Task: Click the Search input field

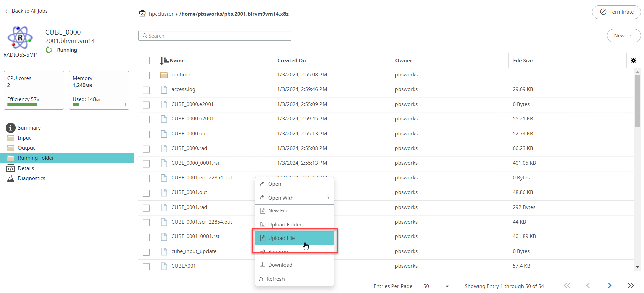Action: pyautogui.click(x=215, y=36)
